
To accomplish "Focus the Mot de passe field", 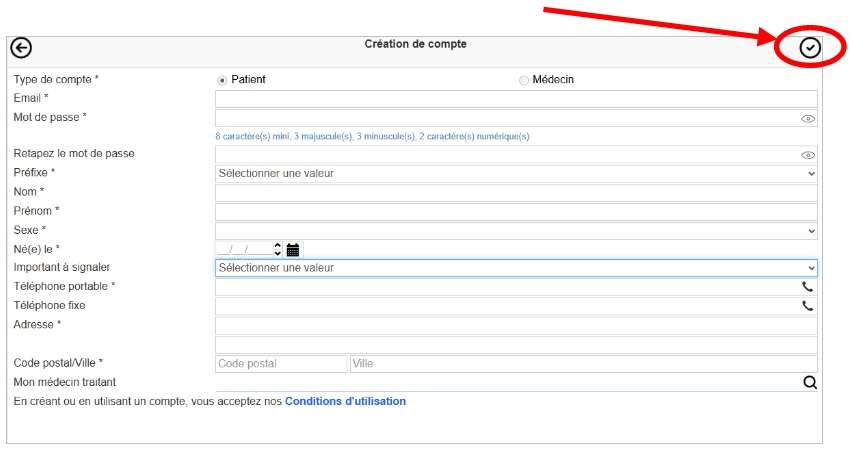I will (x=505, y=118).
